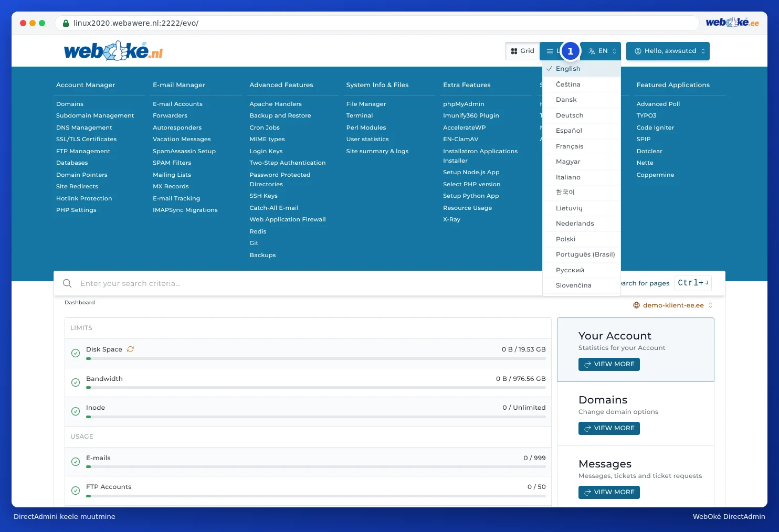Open the EN language dropdown
The image size is (779, 532).
click(x=602, y=51)
